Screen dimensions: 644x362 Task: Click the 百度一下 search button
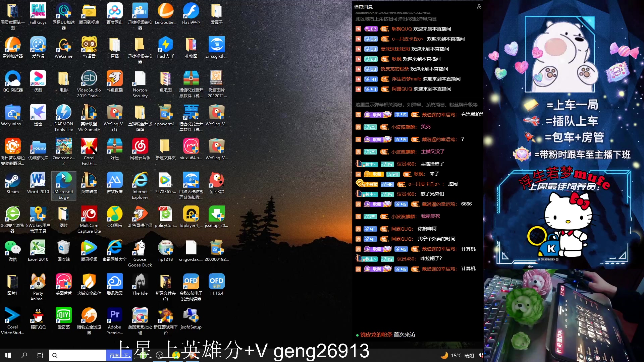tap(119, 355)
